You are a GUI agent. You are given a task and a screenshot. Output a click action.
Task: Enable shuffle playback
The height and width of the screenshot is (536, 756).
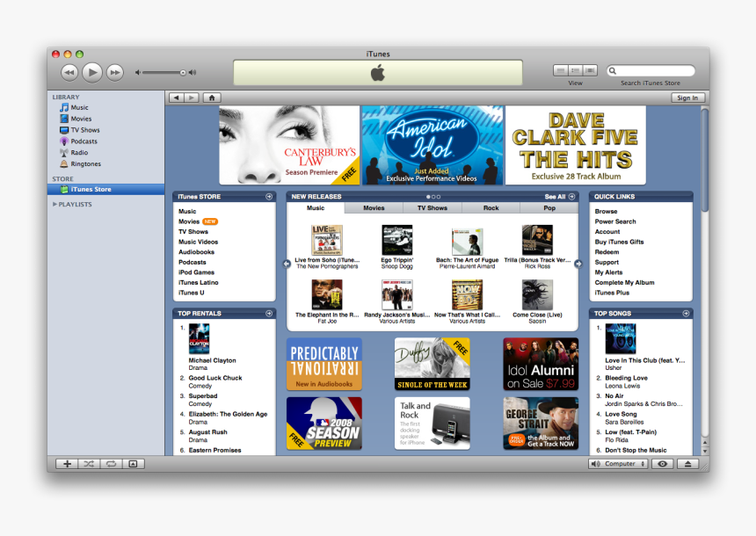[x=87, y=463]
